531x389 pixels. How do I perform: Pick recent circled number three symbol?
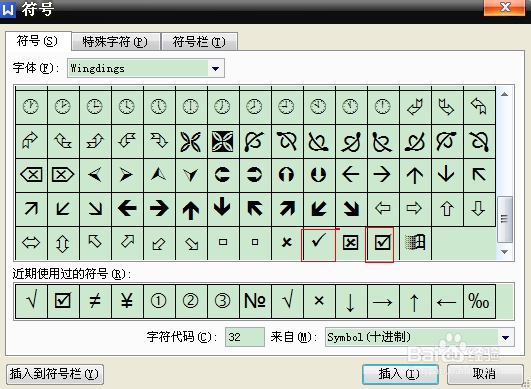[223, 301]
